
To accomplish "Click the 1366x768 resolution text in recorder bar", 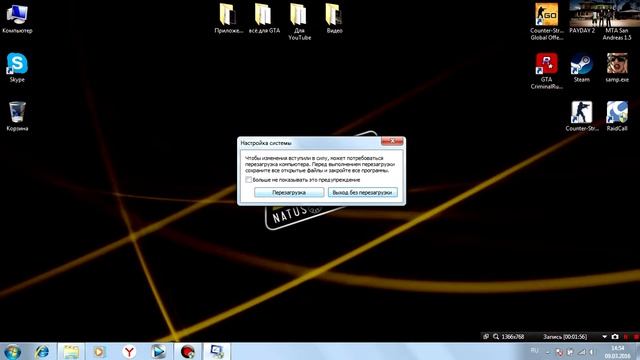I will point(513,337).
